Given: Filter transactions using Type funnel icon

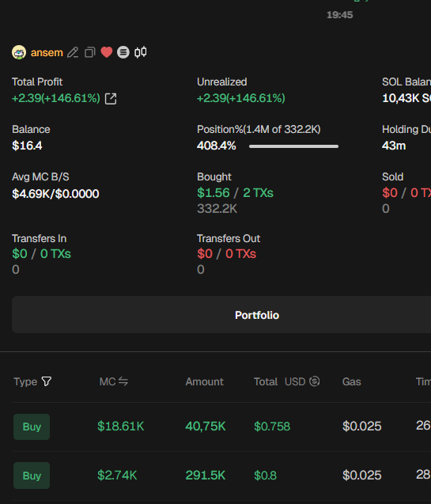Looking at the screenshot, I should tap(47, 381).
